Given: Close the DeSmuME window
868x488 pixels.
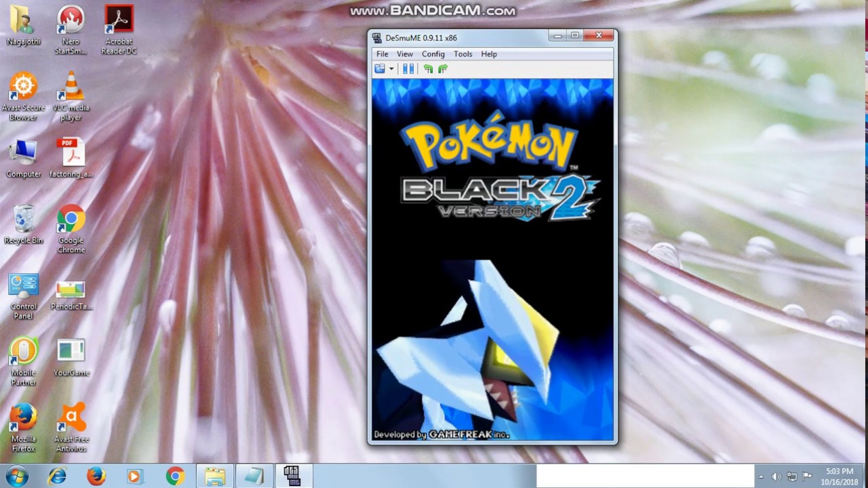Looking at the screenshot, I should [599, 36].
